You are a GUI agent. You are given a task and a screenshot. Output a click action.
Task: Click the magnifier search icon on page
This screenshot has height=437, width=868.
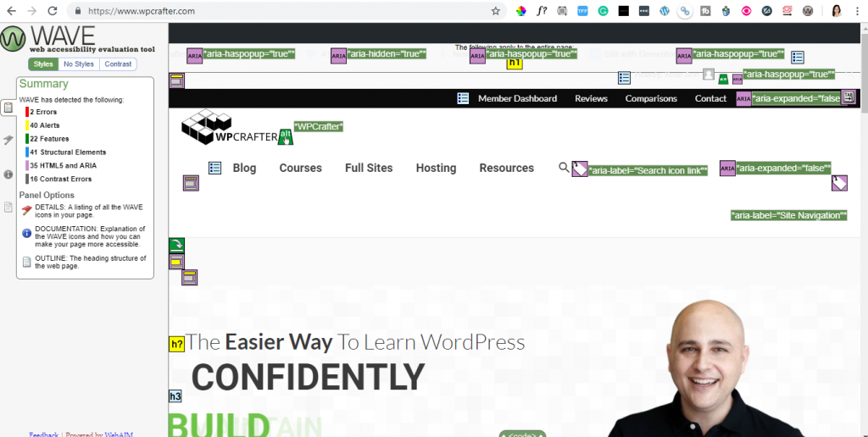tap(564, 167)
